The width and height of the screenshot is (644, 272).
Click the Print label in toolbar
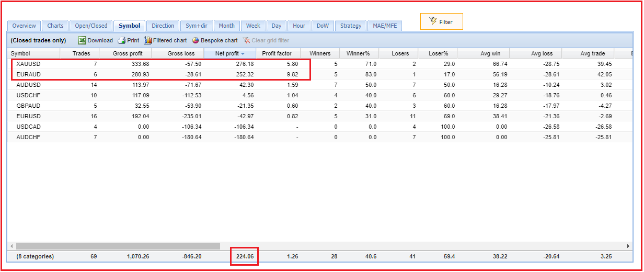click(133, 40)
